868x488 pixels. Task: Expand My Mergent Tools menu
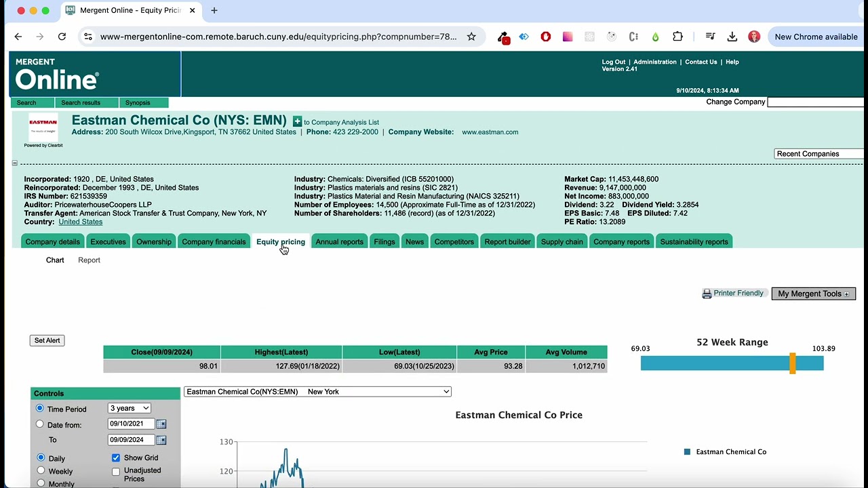point(814,293)
